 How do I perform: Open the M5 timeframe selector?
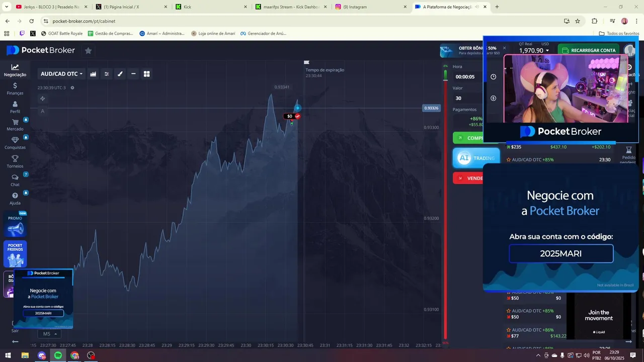click(x=49, y=334)
